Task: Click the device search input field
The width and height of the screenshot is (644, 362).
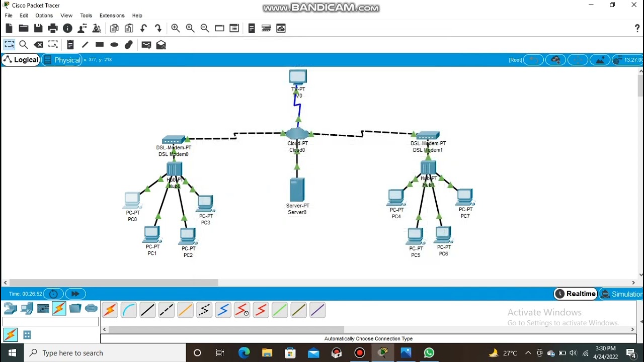Action: [x=50, y=322]
